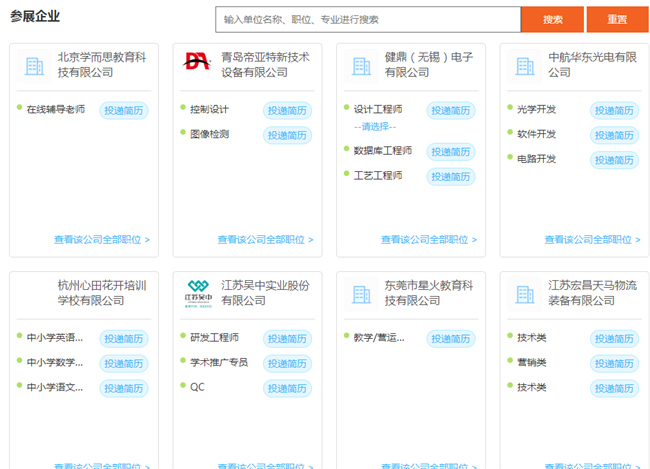
Task: Select the 软件开发 job title
Action: coord(536,134)
